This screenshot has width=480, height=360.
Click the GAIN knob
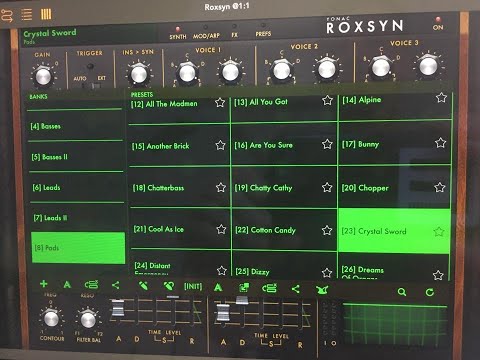(43, 76)
